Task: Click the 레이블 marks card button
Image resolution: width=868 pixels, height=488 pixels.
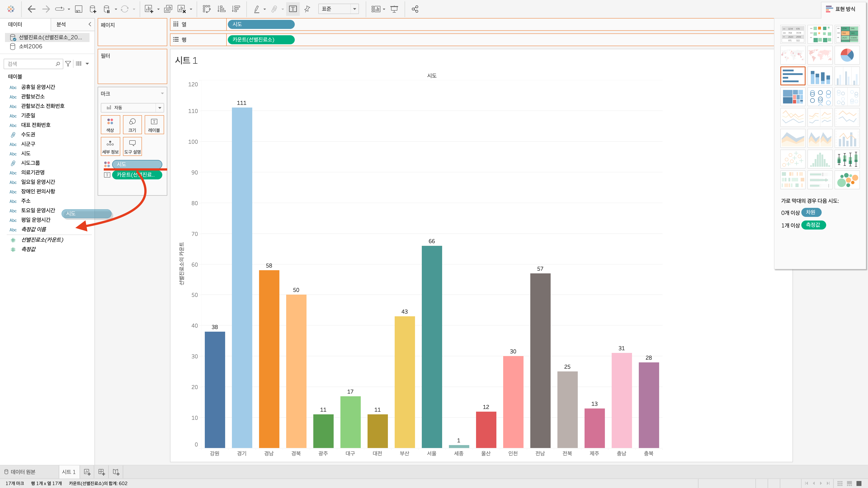Action: pos(154,125)
